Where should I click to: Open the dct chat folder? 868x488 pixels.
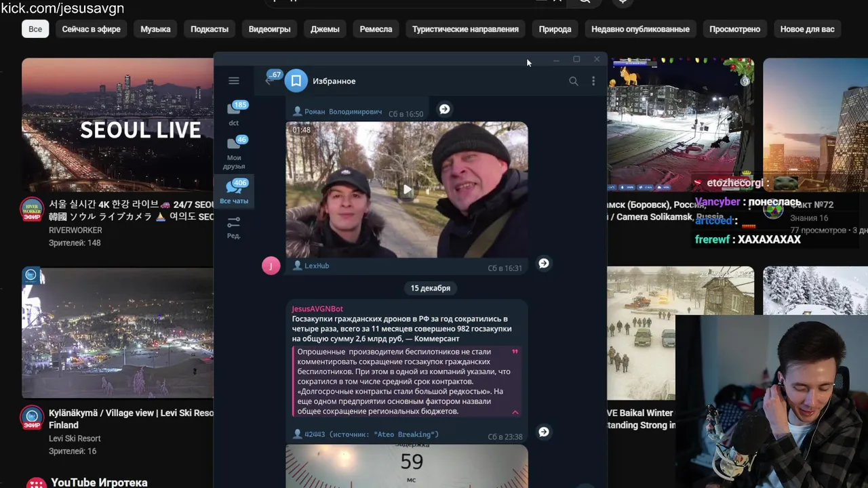click(234, 113)
